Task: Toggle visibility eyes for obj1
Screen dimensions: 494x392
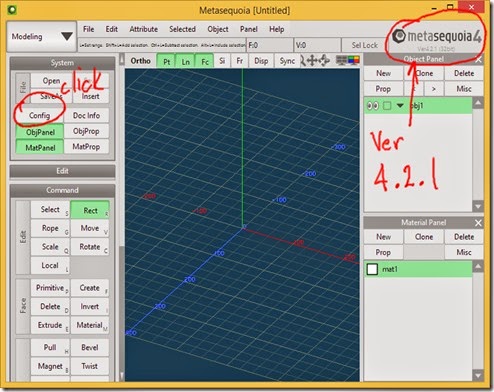Action: (x=373, y=106)
